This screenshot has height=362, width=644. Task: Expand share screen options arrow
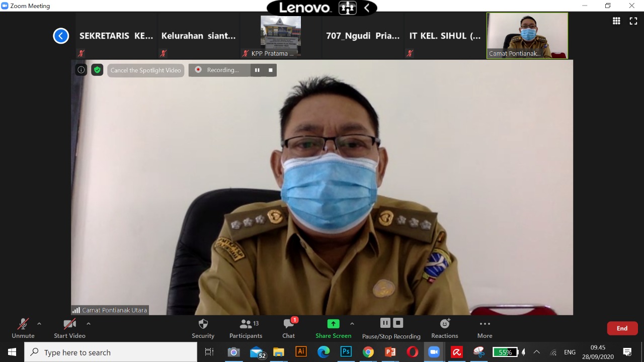point(352,324)
